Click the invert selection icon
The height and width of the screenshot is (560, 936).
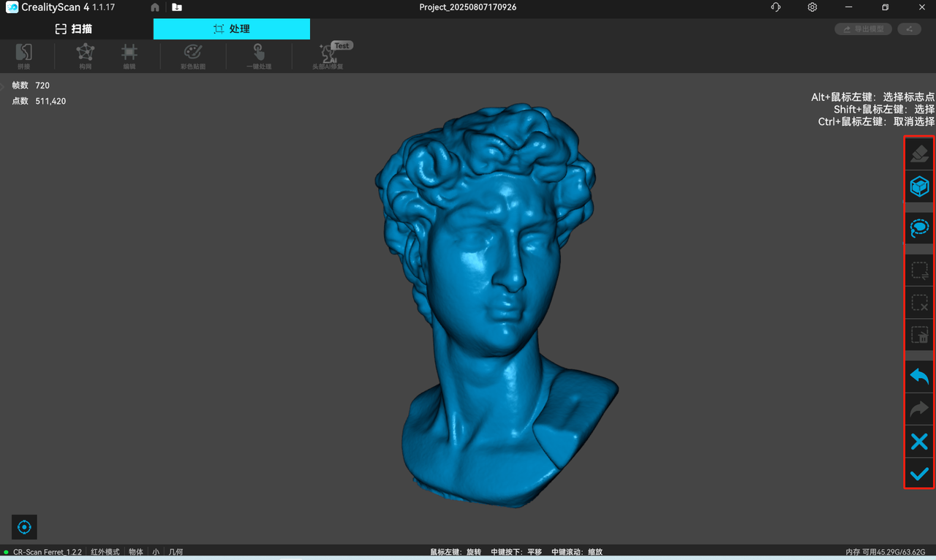(919, 270)
